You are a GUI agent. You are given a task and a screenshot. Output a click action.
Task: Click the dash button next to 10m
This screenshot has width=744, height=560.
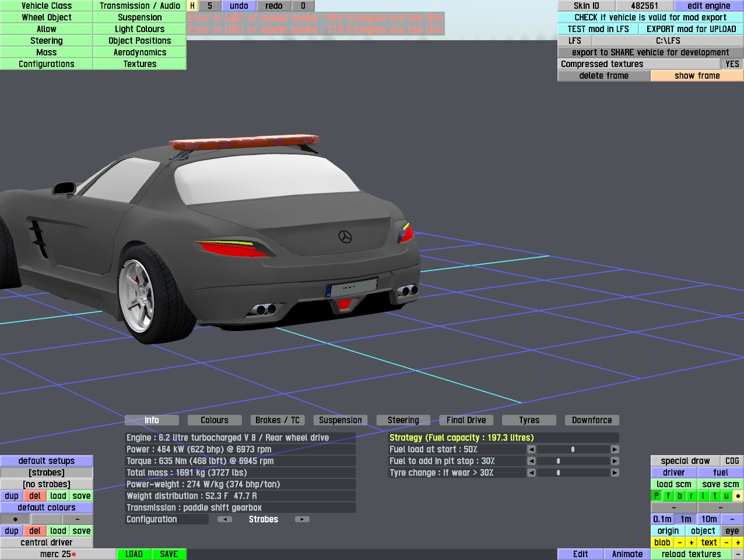[732, 519]
